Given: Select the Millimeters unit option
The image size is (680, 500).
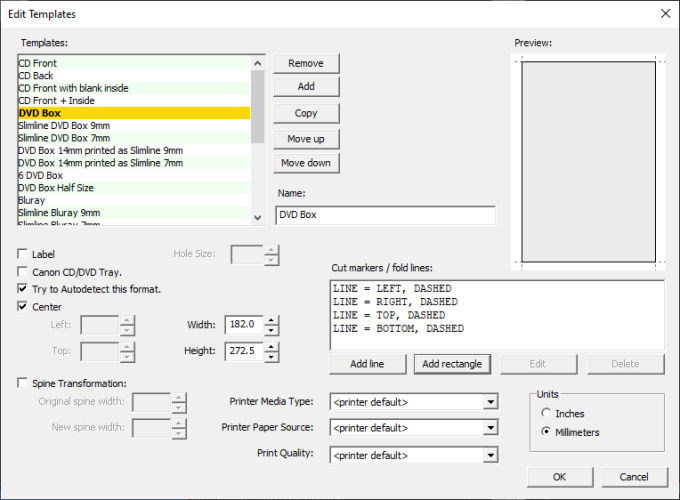Looking at the screenshot, I should [546, 431].
